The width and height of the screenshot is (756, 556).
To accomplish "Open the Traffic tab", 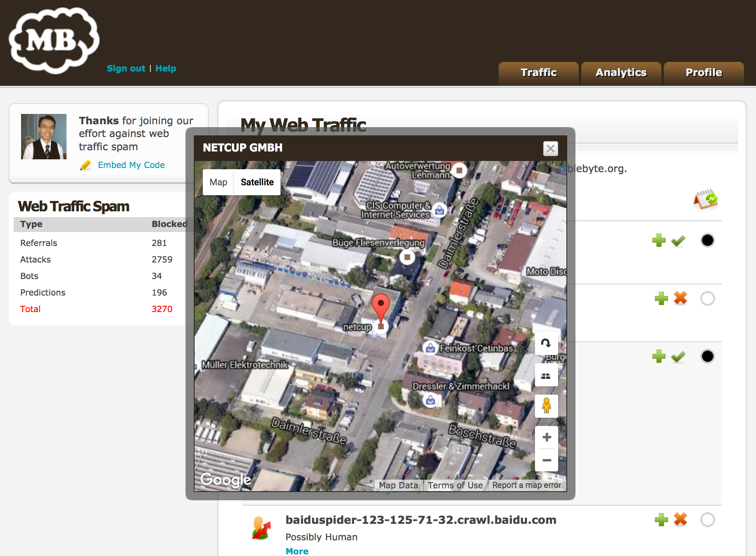I will [x=538, y=73].
